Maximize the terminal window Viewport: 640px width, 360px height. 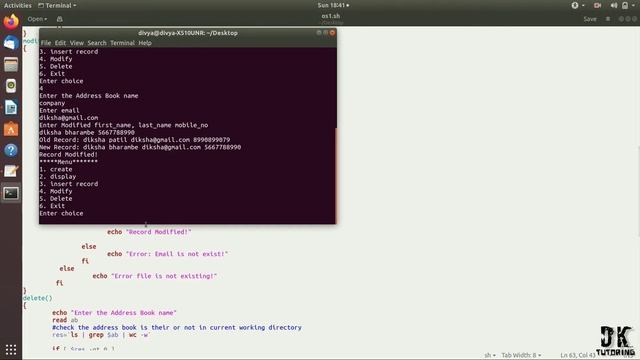(x=325, y=33)
